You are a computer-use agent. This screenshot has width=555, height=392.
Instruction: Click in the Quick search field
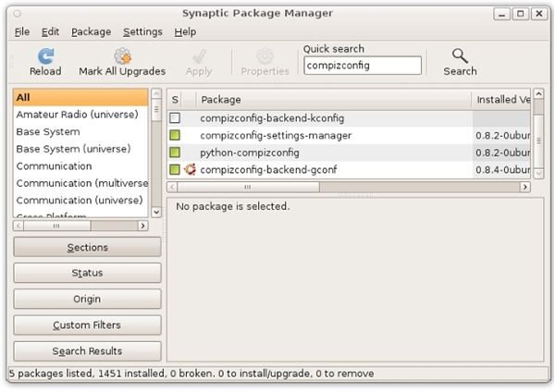pos(363,66)
